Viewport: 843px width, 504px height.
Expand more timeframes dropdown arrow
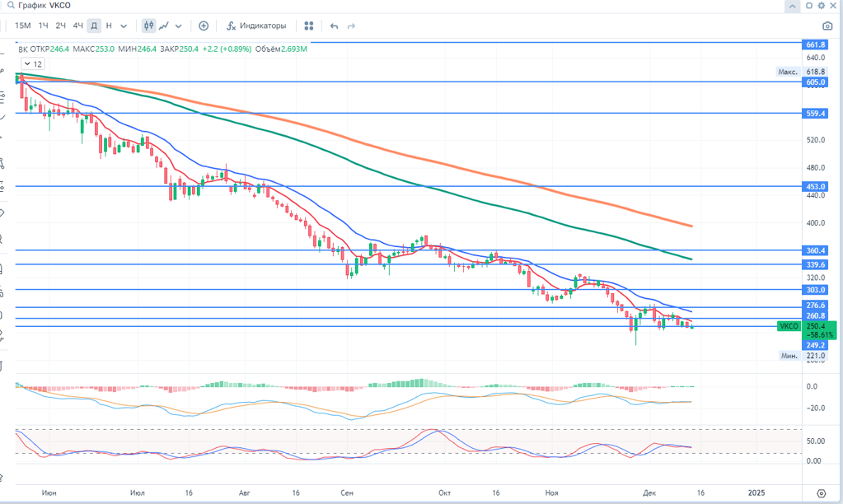point(124,26)
